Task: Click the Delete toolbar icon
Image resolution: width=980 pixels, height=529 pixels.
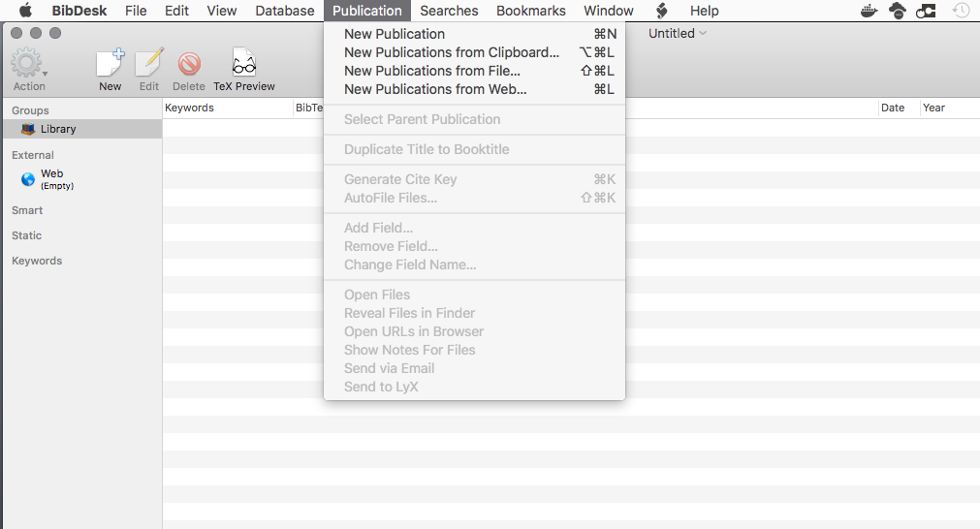Action: pos(189,64)
